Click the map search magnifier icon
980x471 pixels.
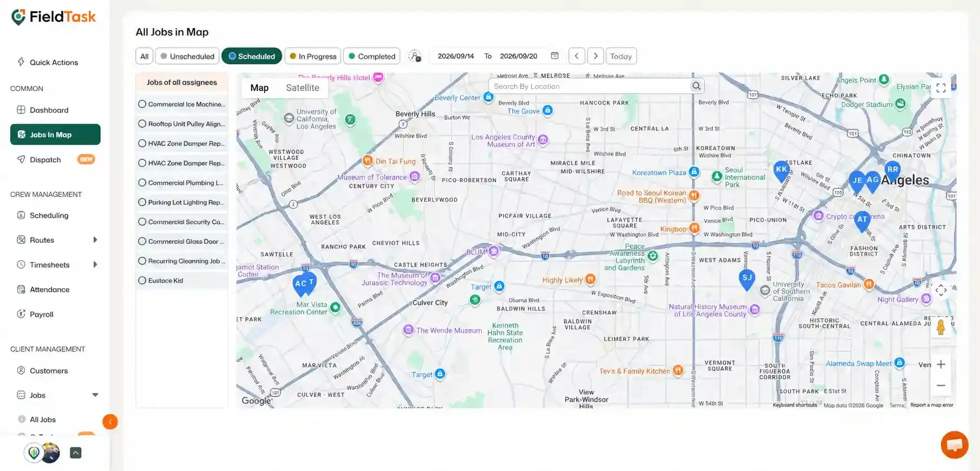[x=696, y=86]
